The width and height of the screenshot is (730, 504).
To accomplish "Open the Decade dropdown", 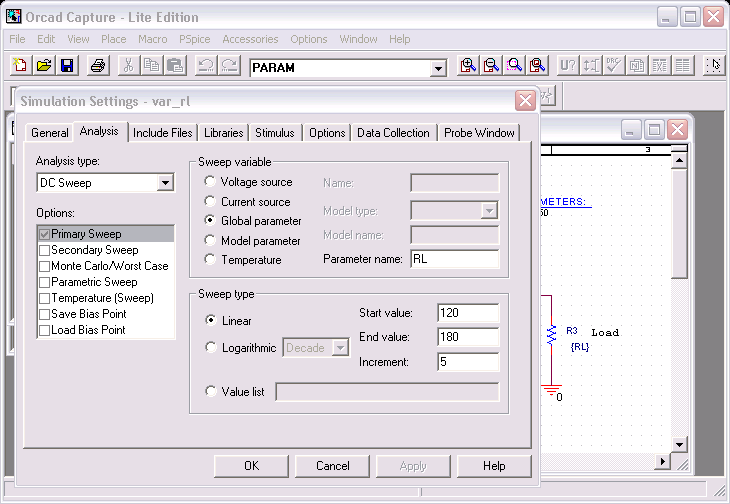I will tap(341, 348).
